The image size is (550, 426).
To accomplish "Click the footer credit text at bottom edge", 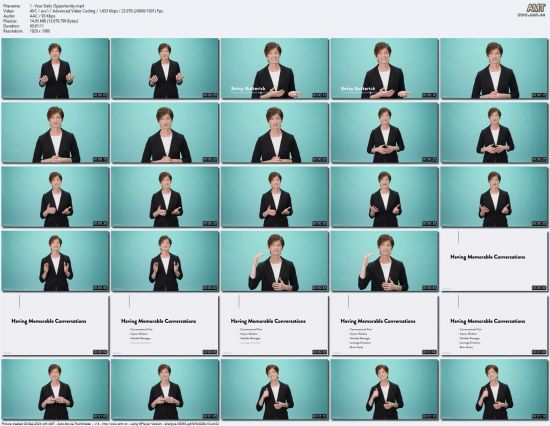I will (x=110, y=424).
